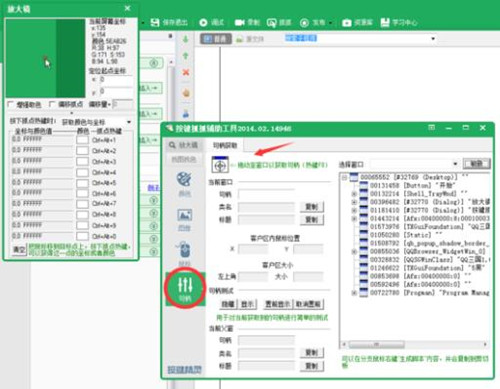Click Copy beside the parent window class name

click(312, 353)
